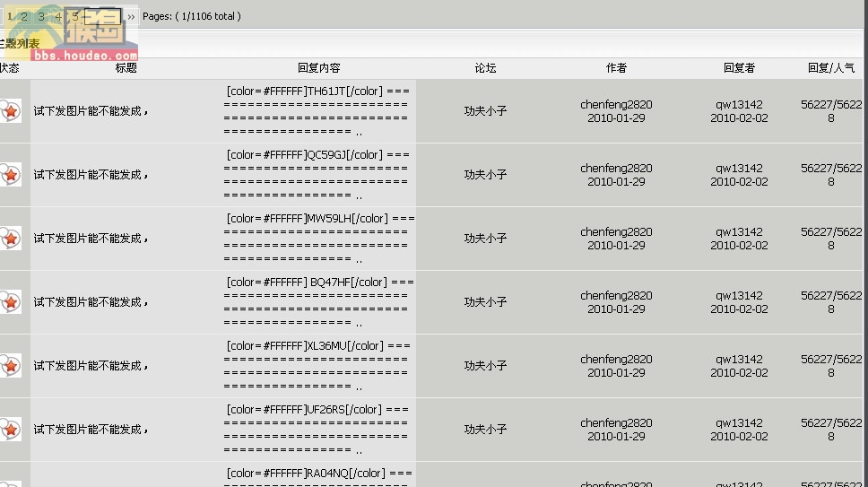Click the 回复内容 column header

319,68
